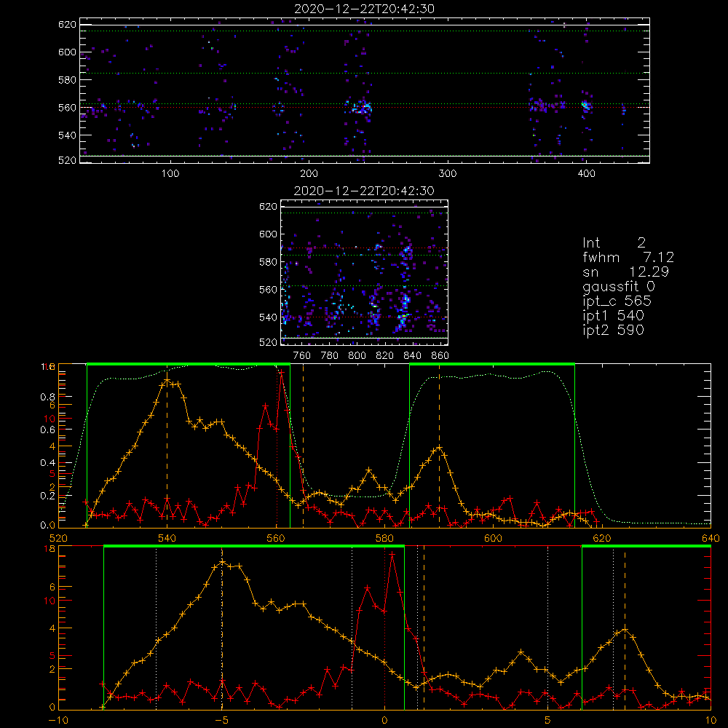This screenshot has width=728, height=728.
Task: Click the x-axis label 200 of top spectrogram
Action: pyautogui.click(x=309, y=174)
